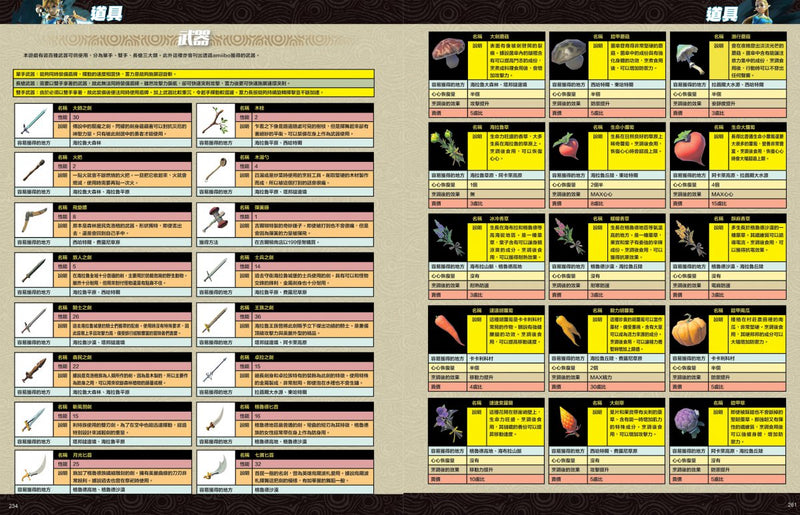Click the 4個 heart recovery value
The image size is (800, 515).
715,185
